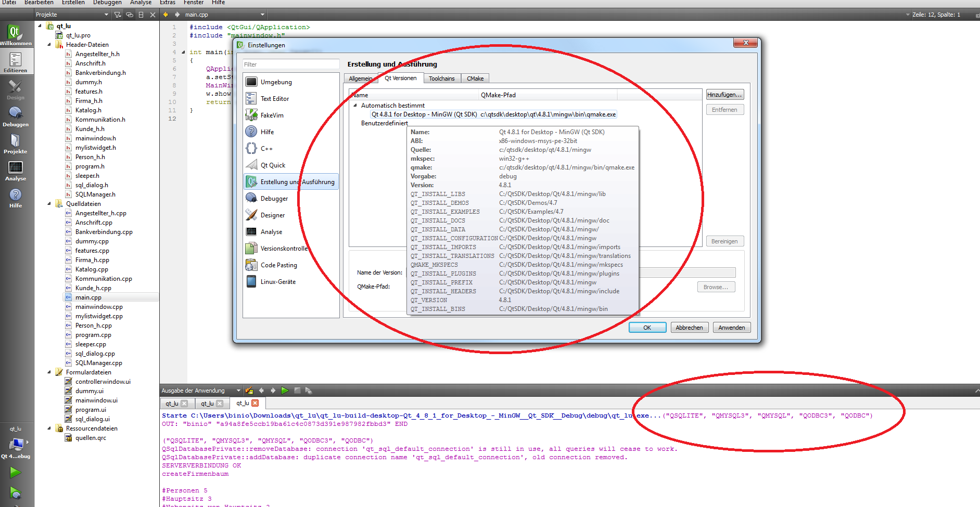Open sql_dialog.ui form file
The image size is (980, 507).
tap(93, 419)
